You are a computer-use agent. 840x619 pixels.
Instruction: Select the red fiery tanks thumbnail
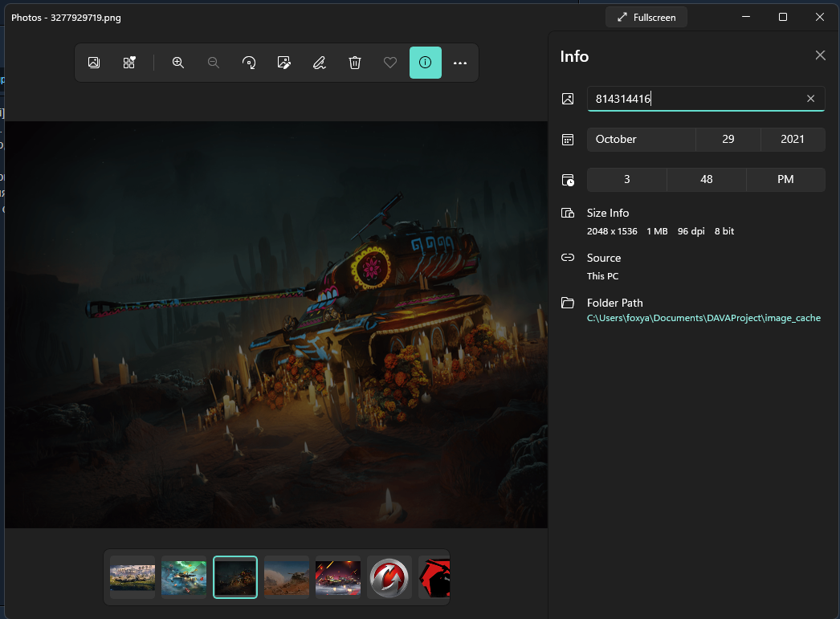338,576
